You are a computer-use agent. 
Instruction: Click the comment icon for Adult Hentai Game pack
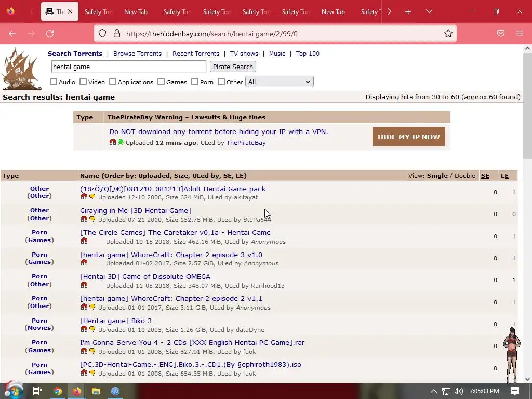click(x=92, y=197)
